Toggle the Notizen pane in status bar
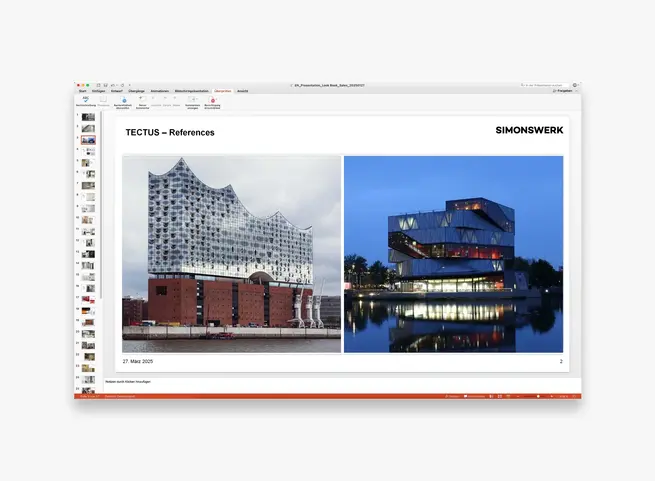Screen dimensions: 655x481 click(452, 396)
